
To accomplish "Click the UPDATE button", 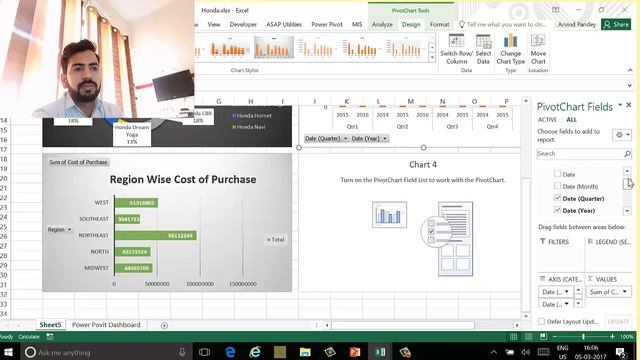I will coord(618,322).
